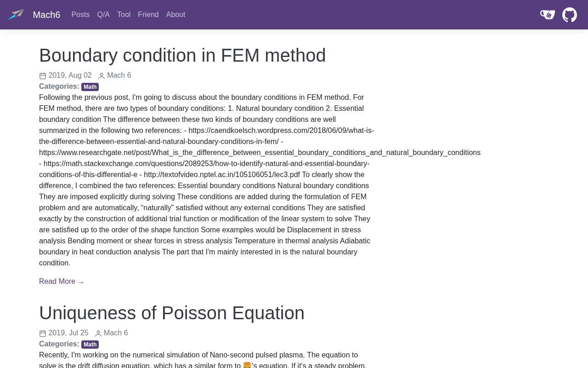Open the About page
Screen dimensions: 588x368
pyautogui.click(x=176, y=15)
